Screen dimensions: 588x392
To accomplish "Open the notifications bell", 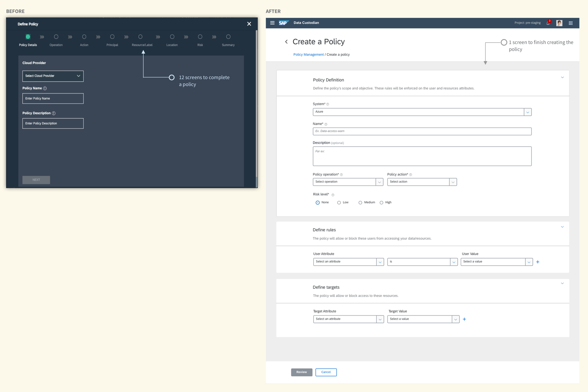I will (548, 23).
